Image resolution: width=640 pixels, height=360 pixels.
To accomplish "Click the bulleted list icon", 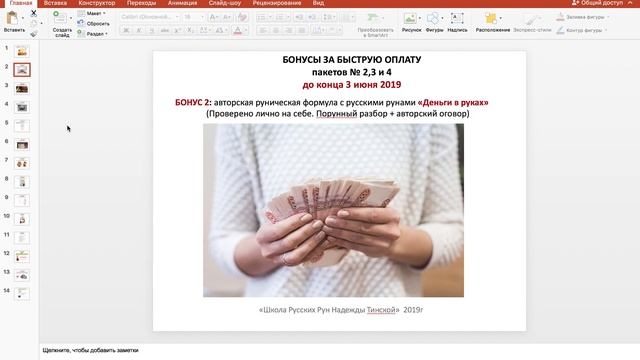I will pos(261,17).
